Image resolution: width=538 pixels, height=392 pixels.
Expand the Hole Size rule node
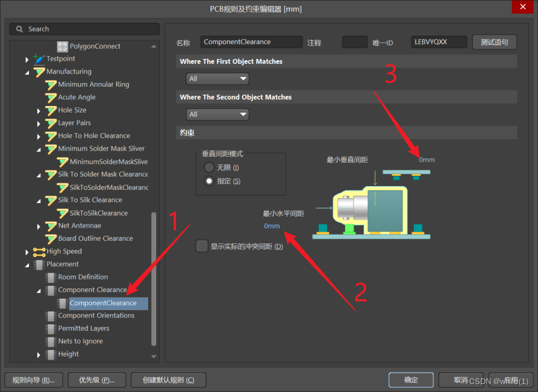(x=39, y=111)
